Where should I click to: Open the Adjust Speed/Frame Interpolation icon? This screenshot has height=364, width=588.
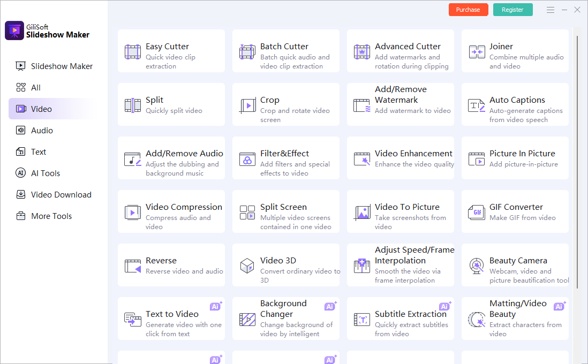(362, 266)
